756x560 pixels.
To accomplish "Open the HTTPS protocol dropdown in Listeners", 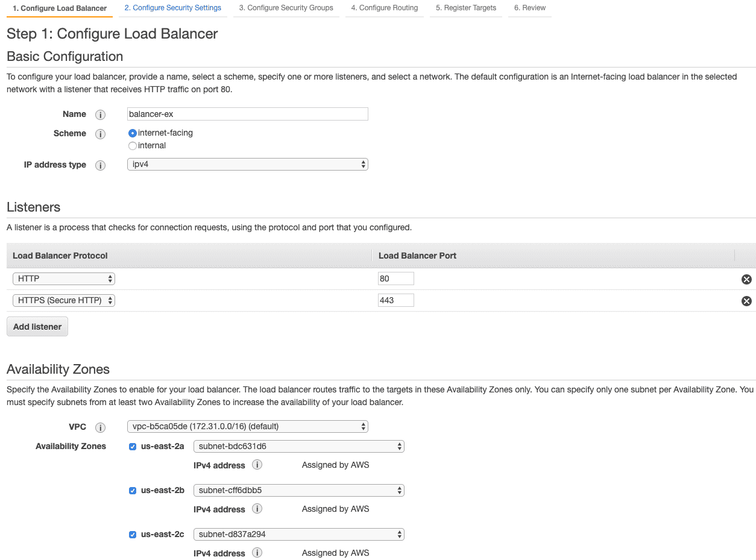I will pyautogui.click(x=63, y=300).
